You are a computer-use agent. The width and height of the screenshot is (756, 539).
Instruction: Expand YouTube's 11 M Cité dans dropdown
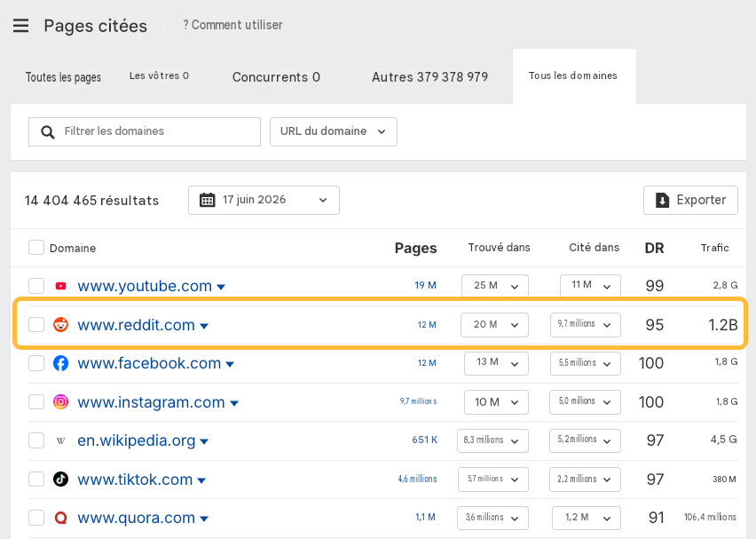[x=590, y=286]
